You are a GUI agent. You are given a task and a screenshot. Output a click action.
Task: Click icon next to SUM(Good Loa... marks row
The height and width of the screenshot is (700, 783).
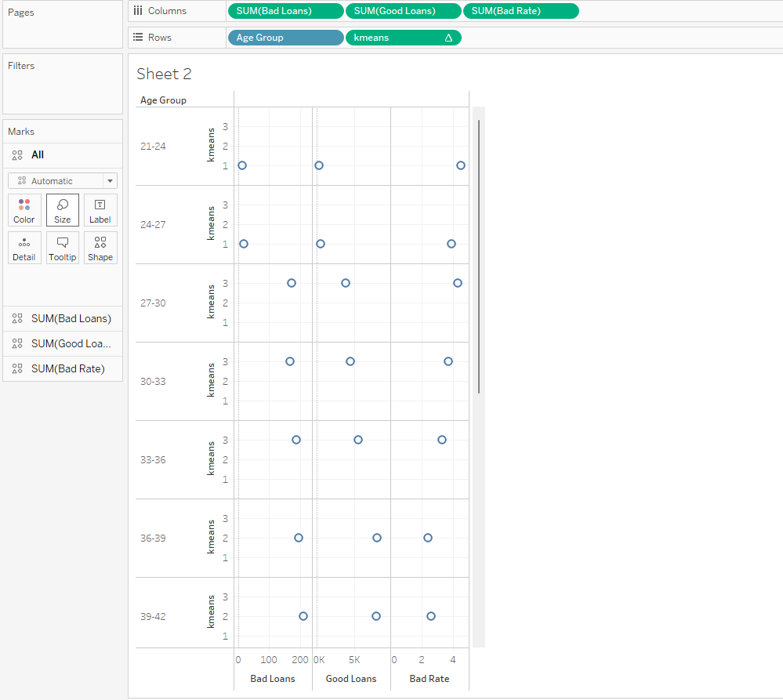coord(17,343)
